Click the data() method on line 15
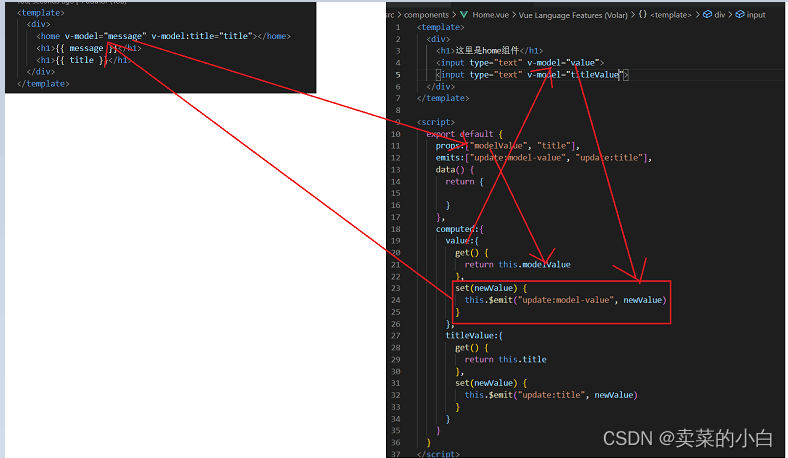788x458 pixels. click(x=446, y=170)
